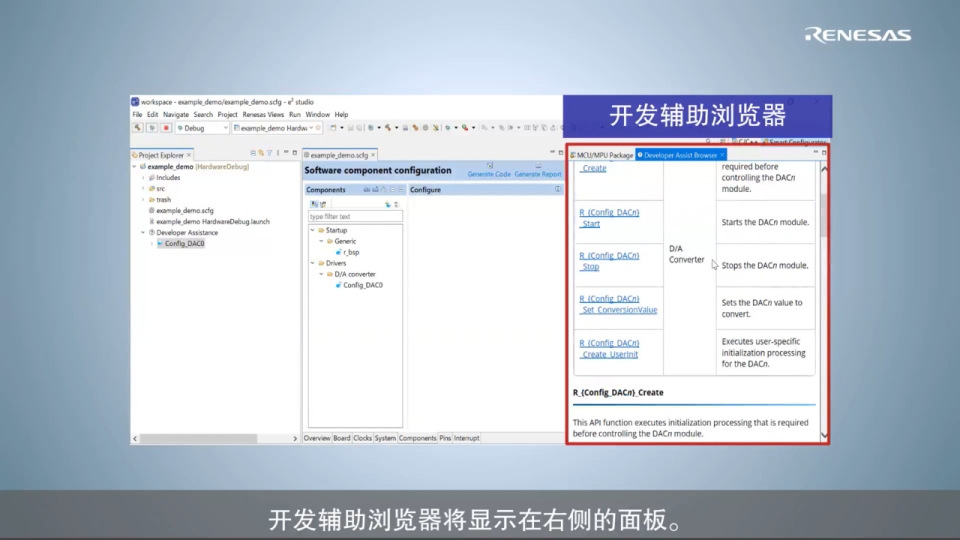Collapse the Startup components group
This screenshot has height=540, width=960.
point(313,230)
